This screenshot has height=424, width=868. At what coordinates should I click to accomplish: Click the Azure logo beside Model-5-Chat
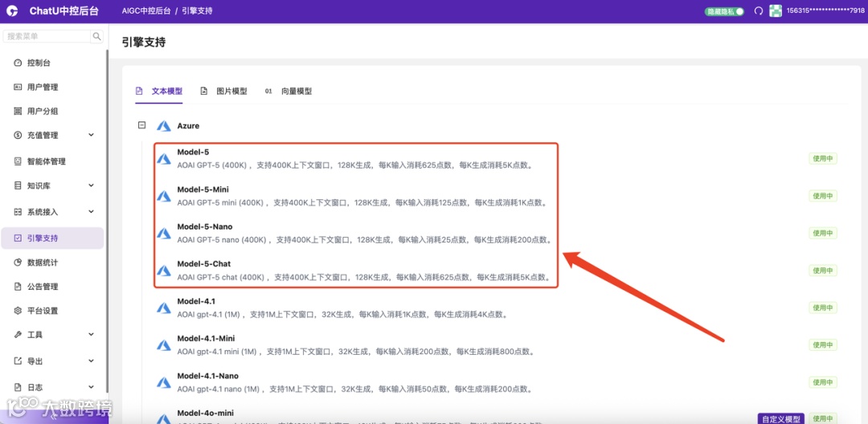point(163,271)
